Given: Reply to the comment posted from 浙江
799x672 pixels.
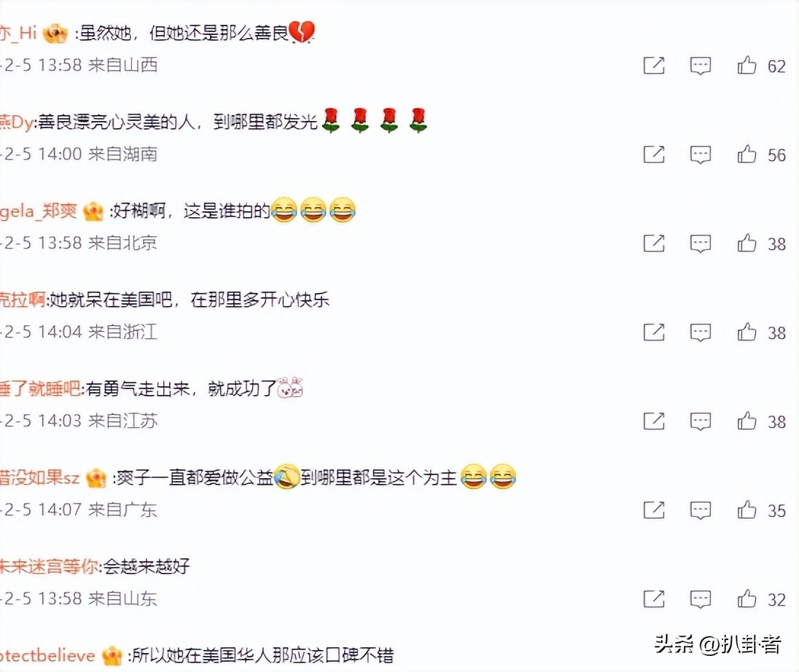Looking at the screenshot, I should (x=700, y=332).
